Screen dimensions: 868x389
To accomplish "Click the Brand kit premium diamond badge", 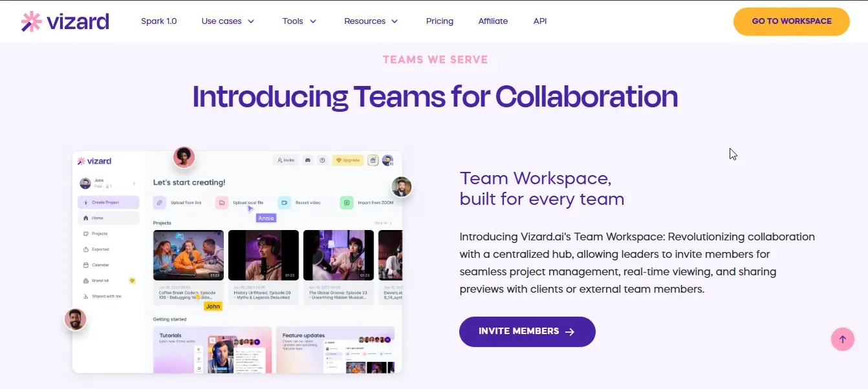I will pos(133,281).
